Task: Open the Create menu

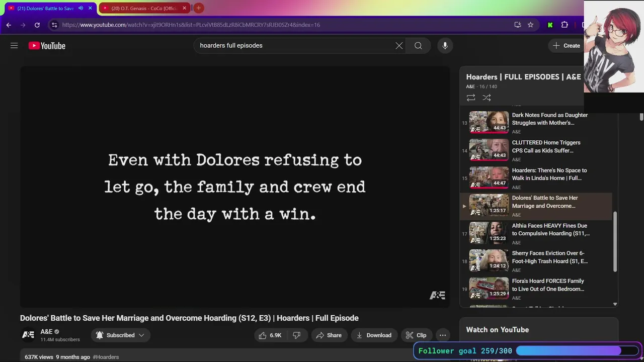Action: [566, 46]
